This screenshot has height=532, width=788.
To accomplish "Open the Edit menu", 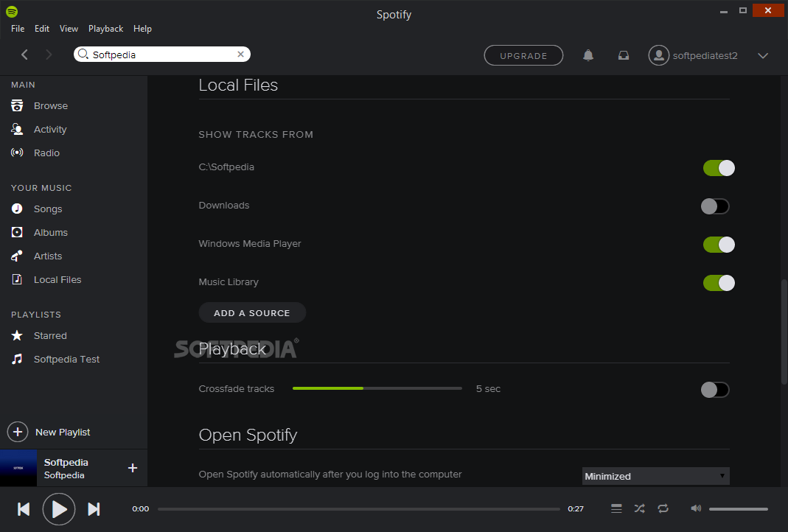I will pos(42,29).
